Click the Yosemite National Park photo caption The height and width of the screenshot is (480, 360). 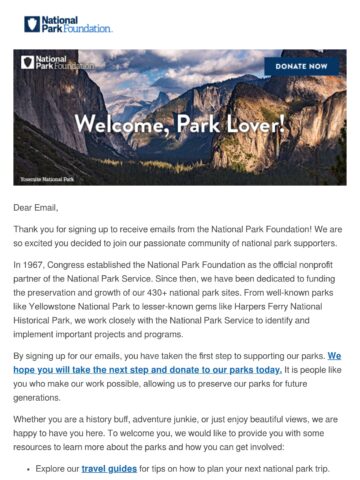(47, 179)
